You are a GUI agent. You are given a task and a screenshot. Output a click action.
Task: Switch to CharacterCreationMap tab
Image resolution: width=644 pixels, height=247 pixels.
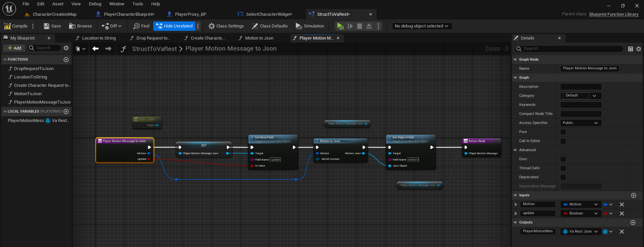pos(51,14)
